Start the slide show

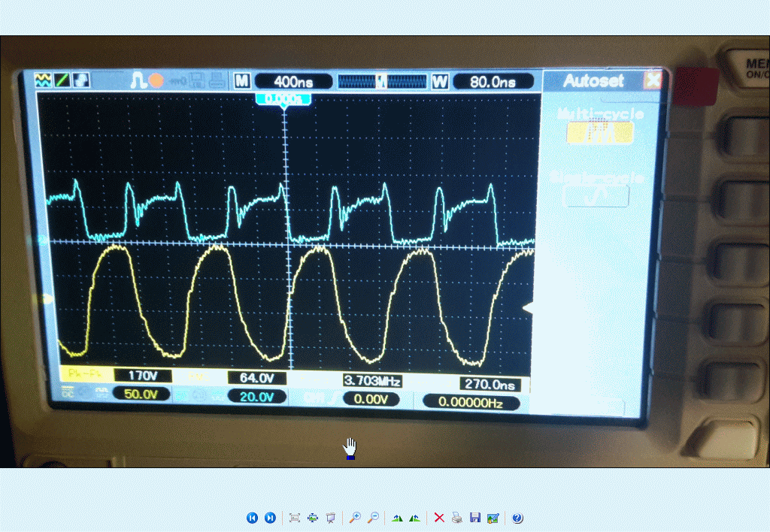point(330,518)
